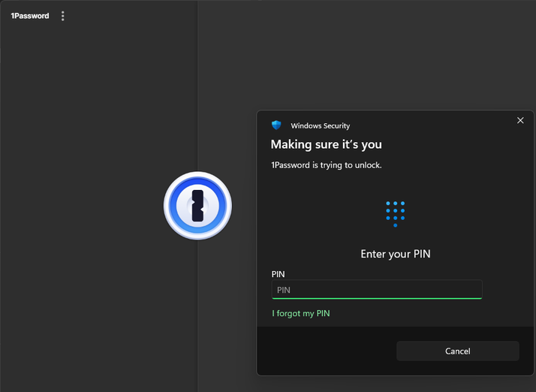Click the 'Windows Security' title text

point(321,126)
